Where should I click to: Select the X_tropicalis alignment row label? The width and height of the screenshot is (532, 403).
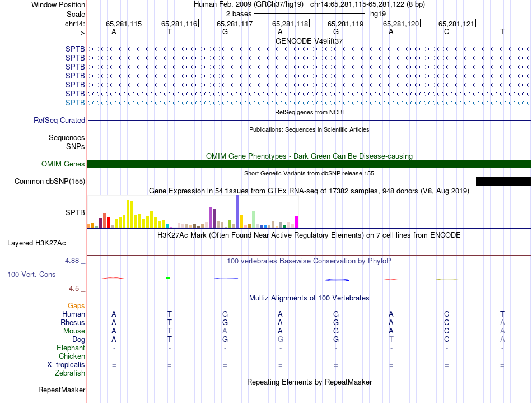(x=66, y=365)
